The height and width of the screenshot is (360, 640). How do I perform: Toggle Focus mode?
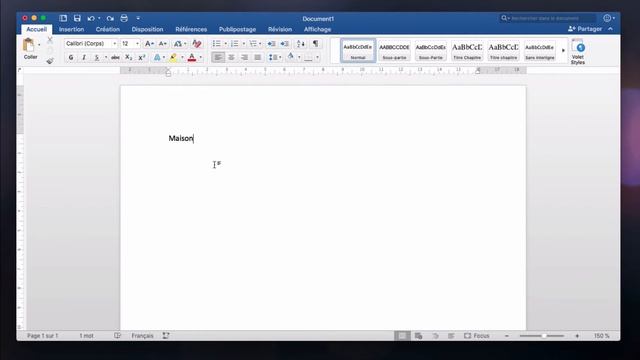(477, 336)
